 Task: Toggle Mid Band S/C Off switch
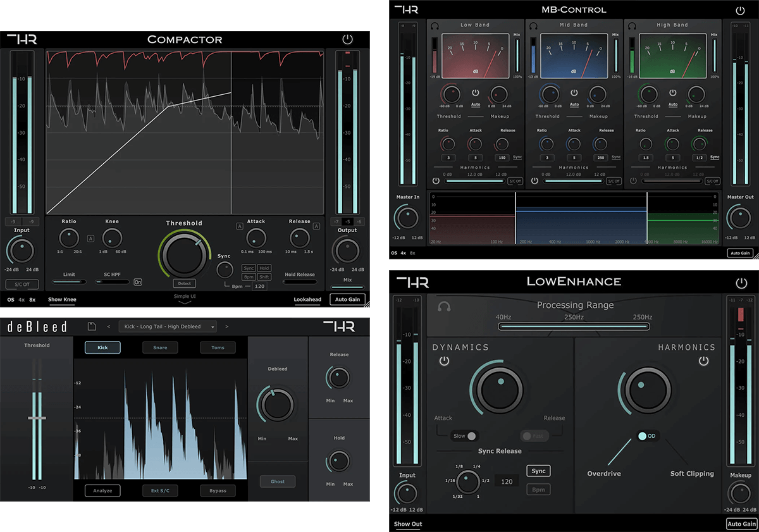tap(614, 181)
